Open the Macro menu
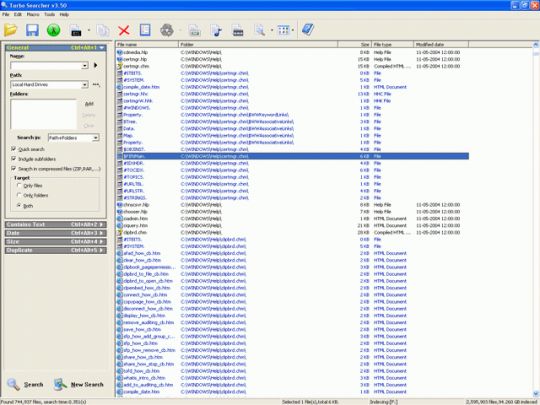This screenshot has height=405, width=540. (x=33, y=14)
